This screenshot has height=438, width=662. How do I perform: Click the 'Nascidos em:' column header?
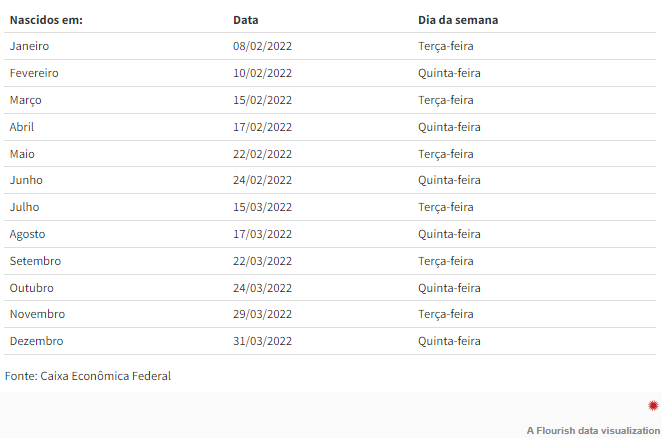pos(46,20)
